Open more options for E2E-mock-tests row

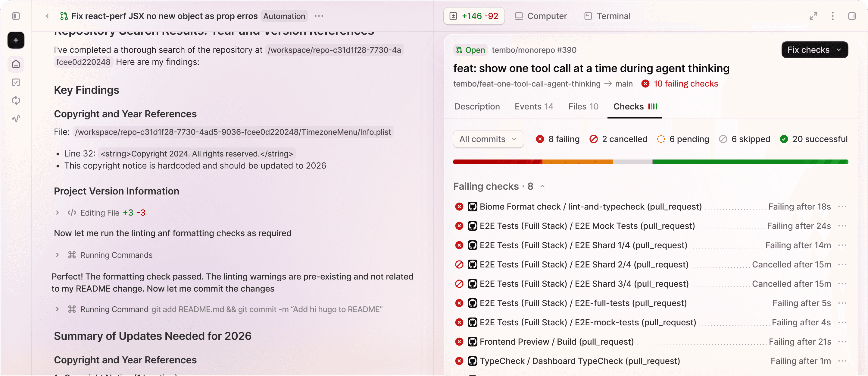pos(842,322)
